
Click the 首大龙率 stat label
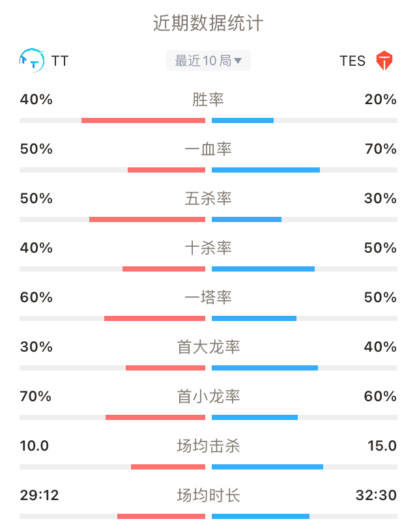[208, 347]
